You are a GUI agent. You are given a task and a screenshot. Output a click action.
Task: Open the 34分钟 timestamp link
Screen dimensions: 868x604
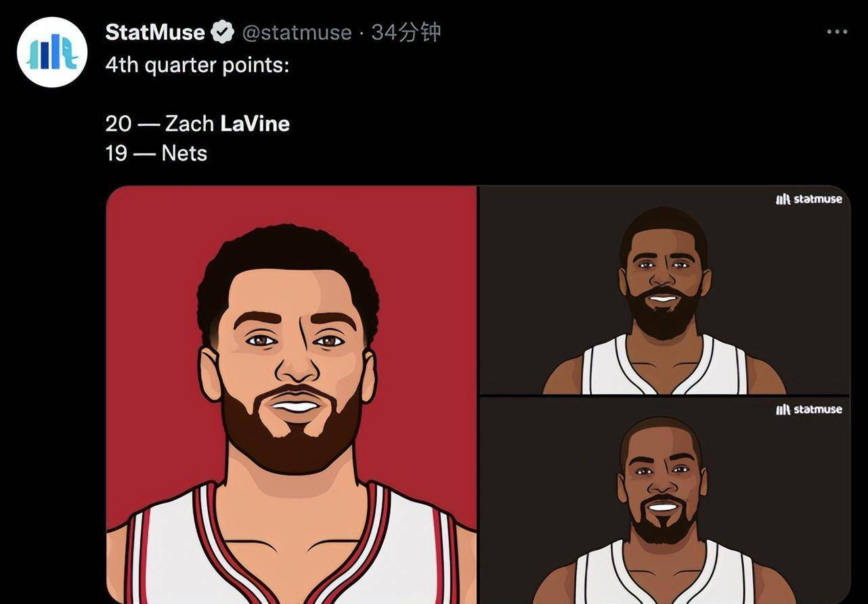coord(406,32)
